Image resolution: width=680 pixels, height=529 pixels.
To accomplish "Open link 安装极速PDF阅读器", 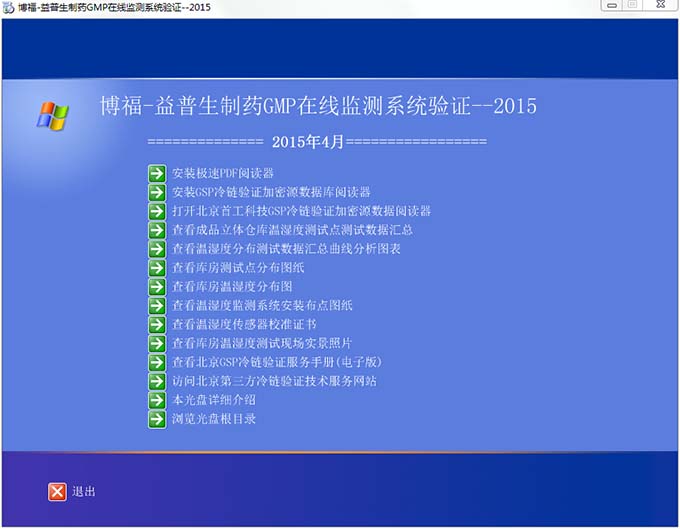I will tap(223, 173).
